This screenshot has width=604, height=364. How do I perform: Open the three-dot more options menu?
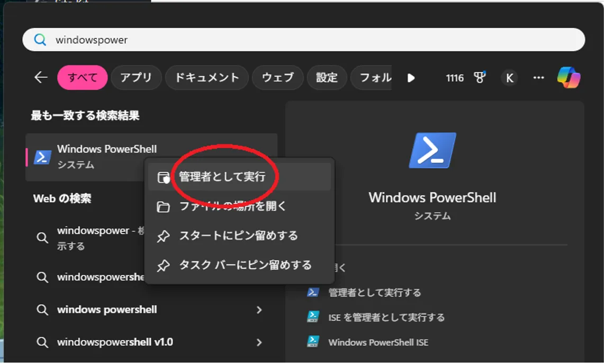point(538,78)
